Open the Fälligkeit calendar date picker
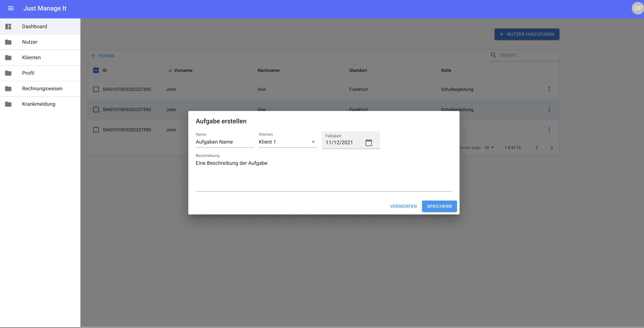This screenshot has height=328, width=644. pyautogui.click(x=368, y=143)
